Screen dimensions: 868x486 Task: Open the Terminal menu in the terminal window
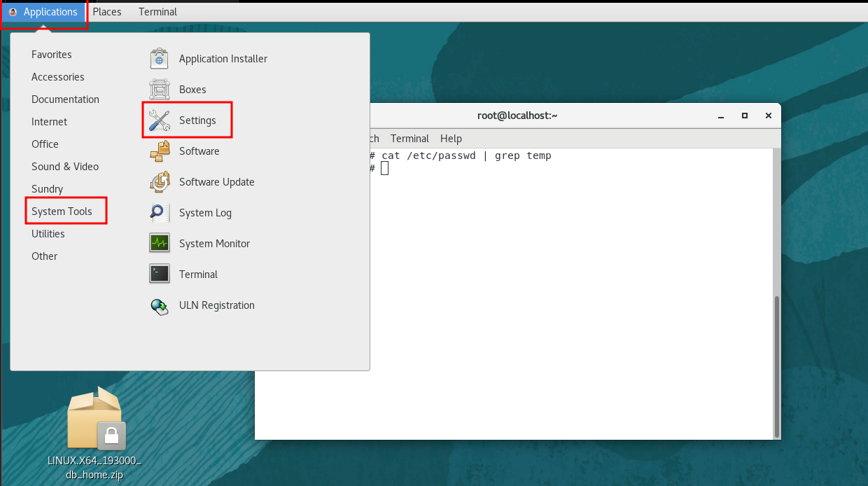point(409,139)
